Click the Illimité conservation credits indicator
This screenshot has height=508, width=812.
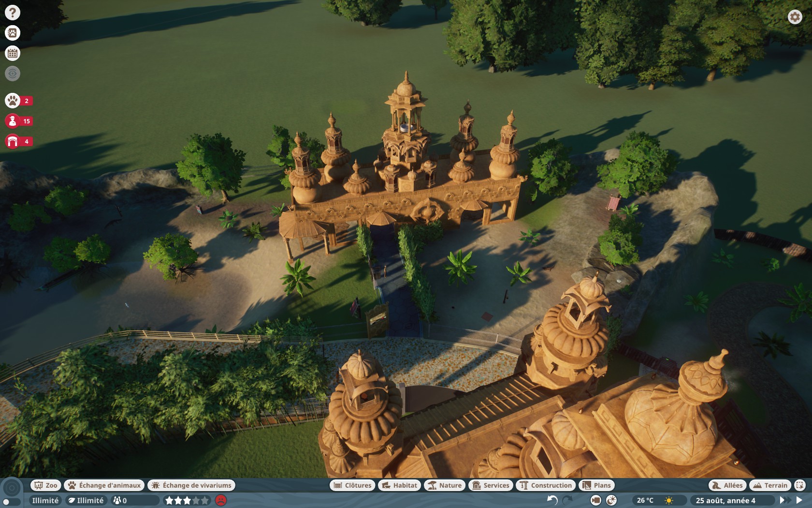tap(87, 500)
